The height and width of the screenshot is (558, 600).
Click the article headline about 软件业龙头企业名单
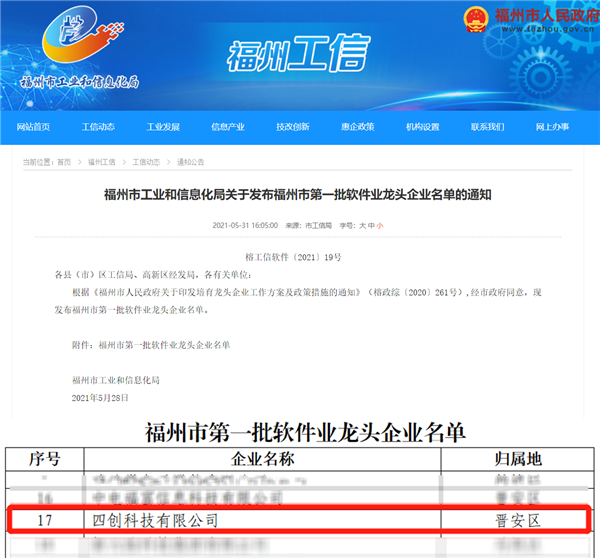298,195
